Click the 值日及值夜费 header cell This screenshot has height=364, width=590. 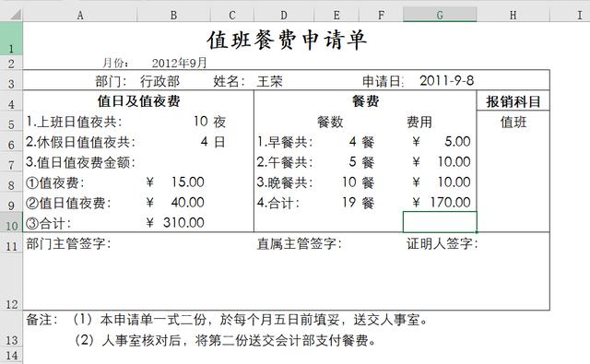coord(138,100)
